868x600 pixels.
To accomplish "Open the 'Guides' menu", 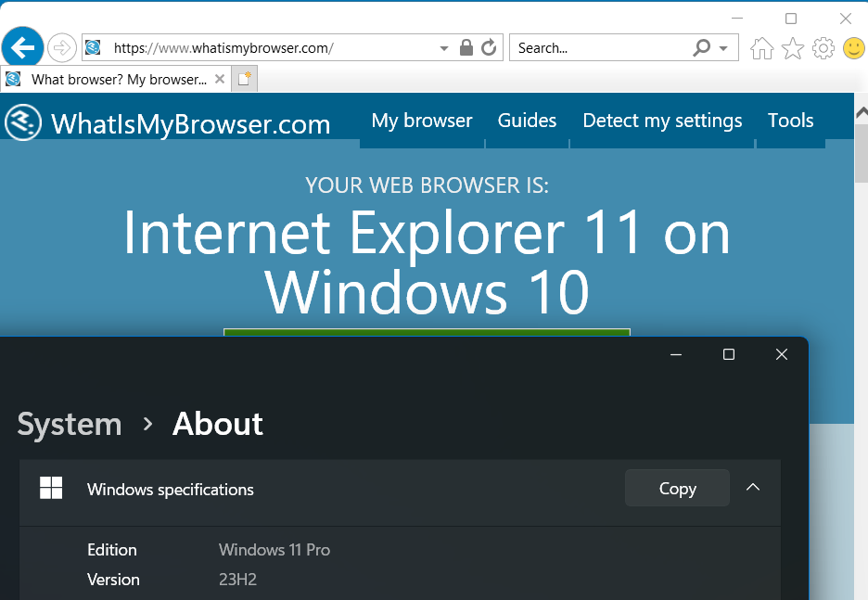I will [527, 121].
